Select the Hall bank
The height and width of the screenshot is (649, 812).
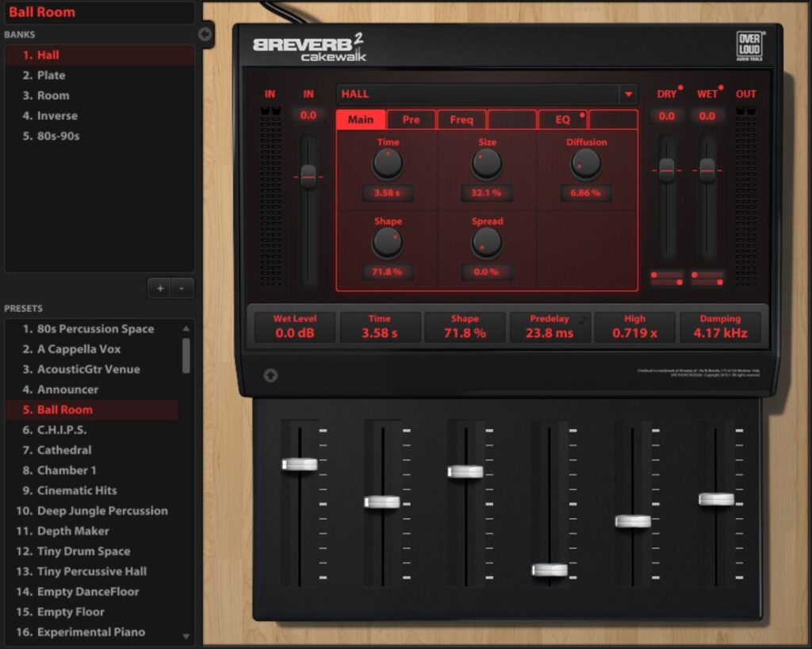tap(99, 55)
